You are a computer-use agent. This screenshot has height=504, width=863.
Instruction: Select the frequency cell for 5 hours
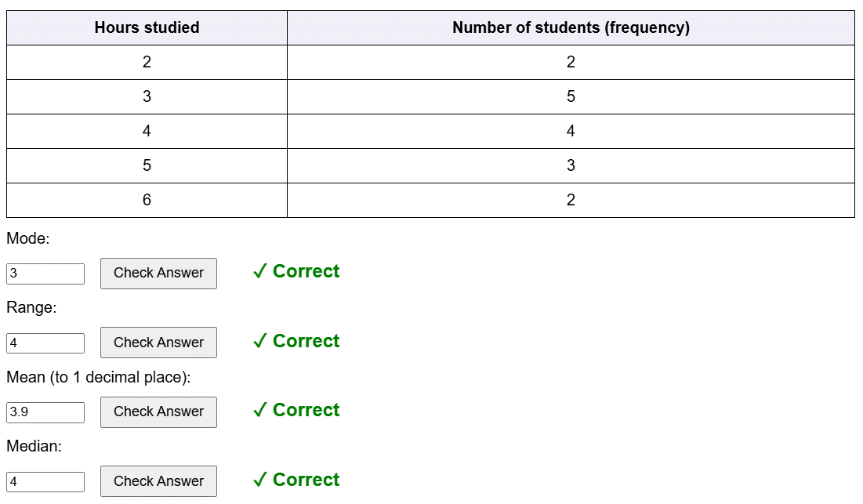click(571, 165)
